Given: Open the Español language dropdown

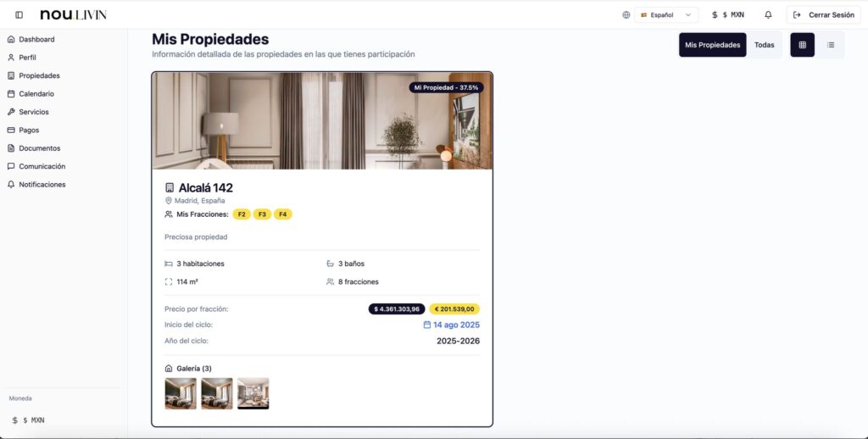Looking at the screenshot, I should tap(666, 15).
